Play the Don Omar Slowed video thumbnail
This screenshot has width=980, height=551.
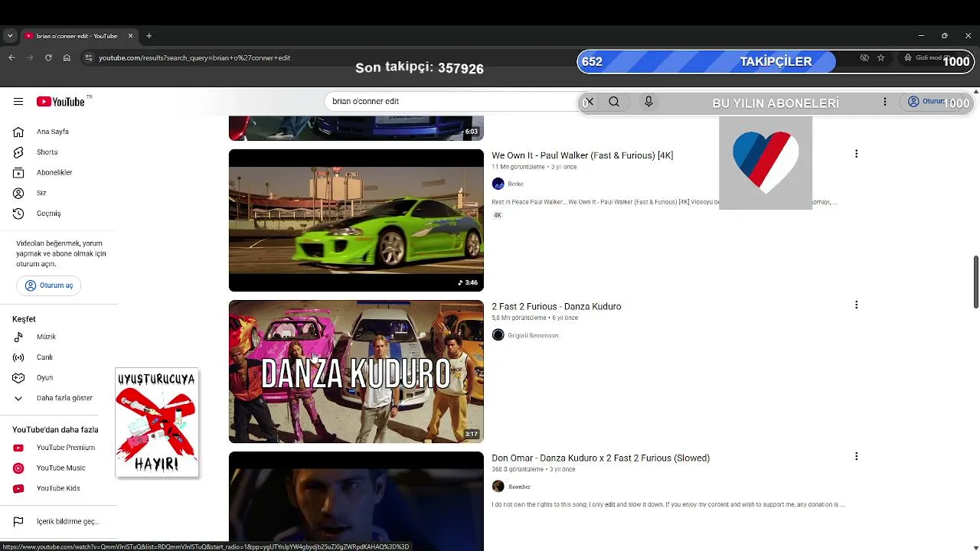click(356, 501)
